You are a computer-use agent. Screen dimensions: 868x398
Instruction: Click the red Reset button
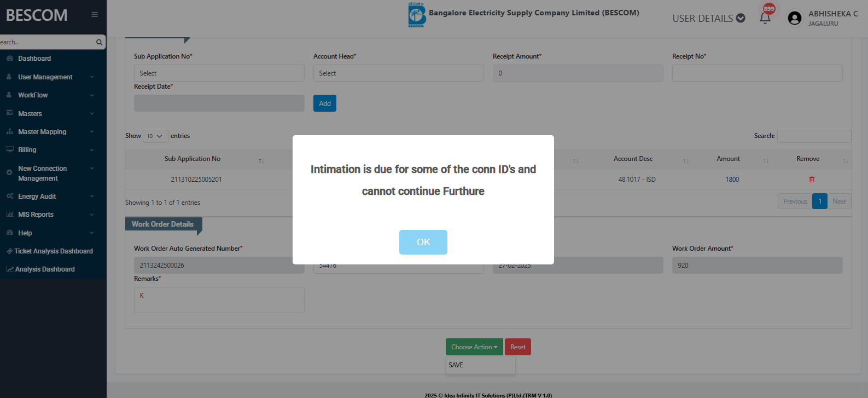[x=518, y=347]
